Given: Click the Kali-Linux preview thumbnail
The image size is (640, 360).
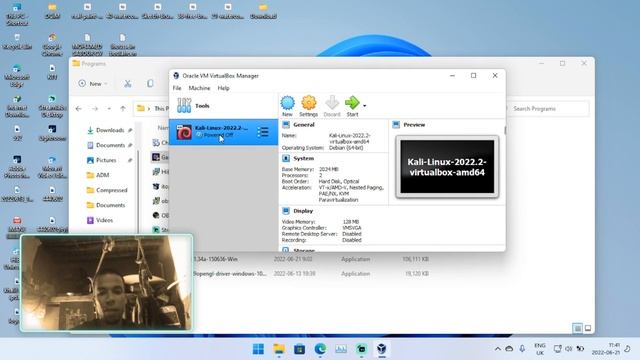Looking at the screenshot, I should [x=447, y=167].
